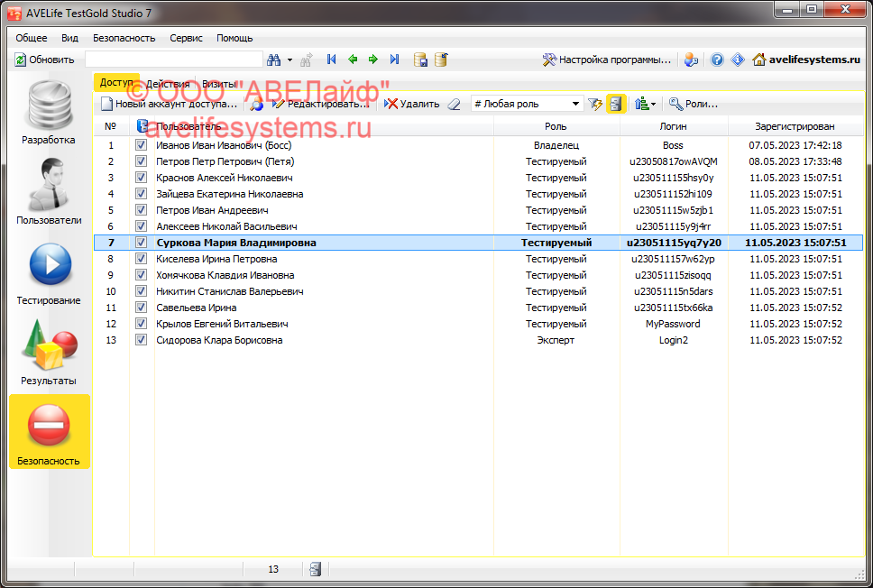The width and height of the screenshot is (873, 588).
Task: Switch to the Действия tab
Action: pyautogui.click(x=168, y=83)
